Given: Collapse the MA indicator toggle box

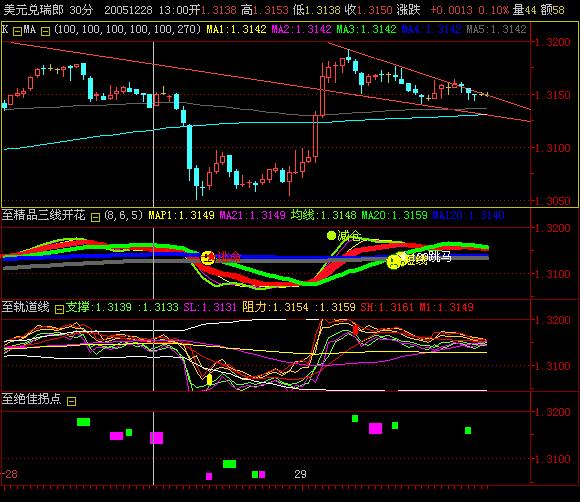Looking at the screenshot, I should click(45, 31).
